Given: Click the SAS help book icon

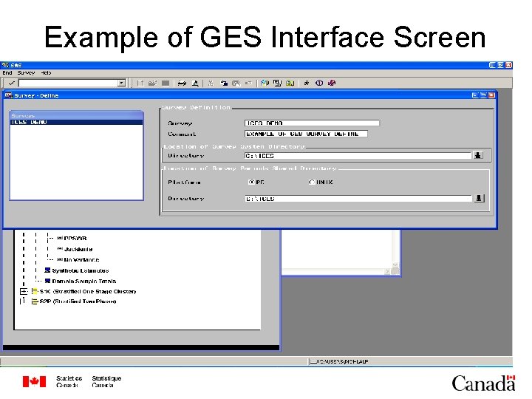Looking at the screenshot, I should [332, 83].
